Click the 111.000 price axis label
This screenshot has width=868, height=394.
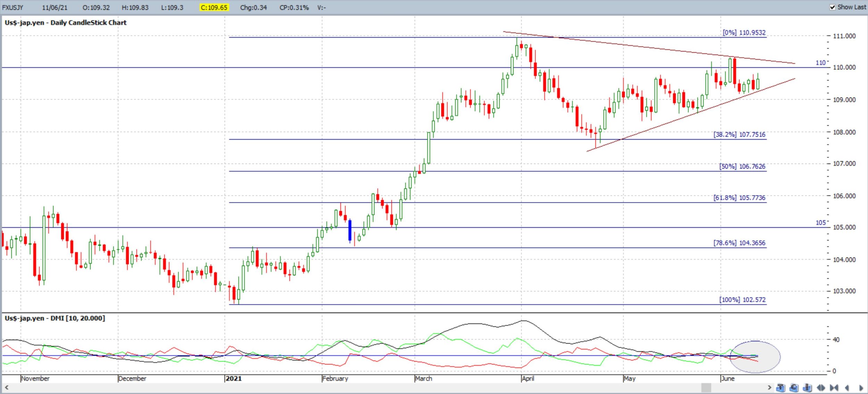tap(844, 36)
